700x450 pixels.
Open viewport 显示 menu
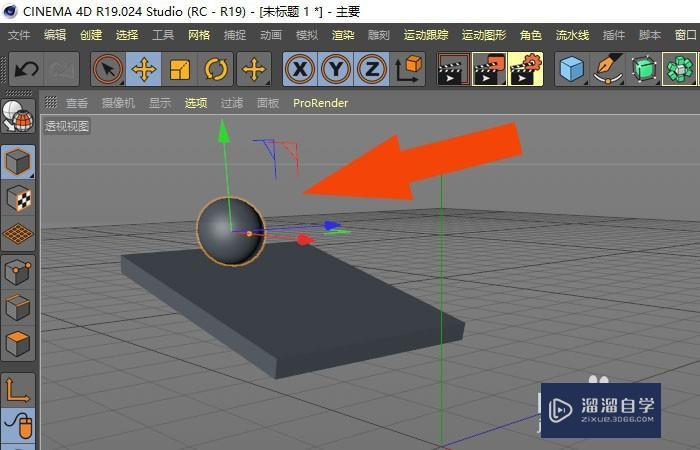tap(160, 103)
